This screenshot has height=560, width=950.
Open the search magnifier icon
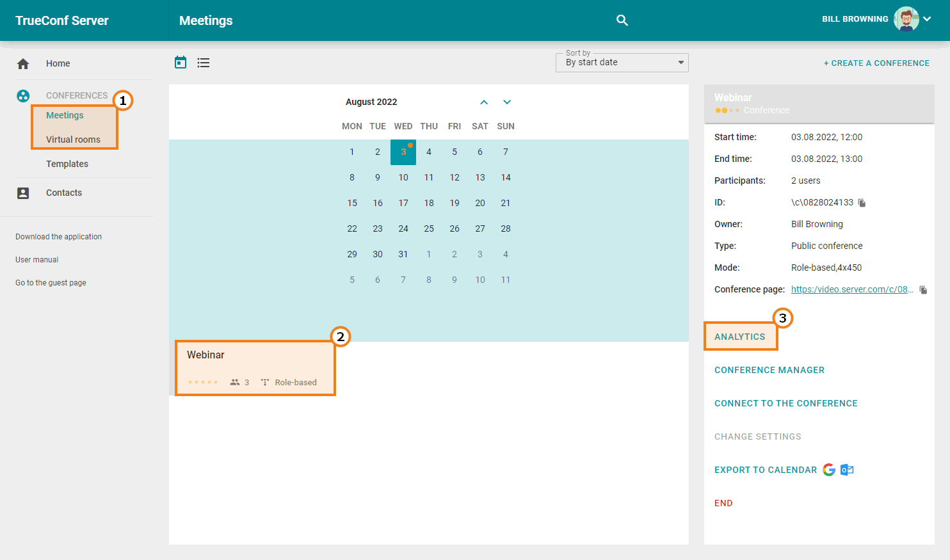622,20
